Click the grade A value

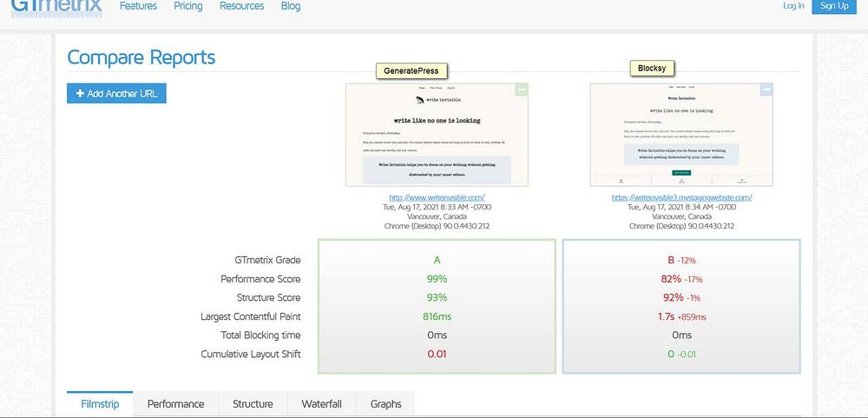[437, 260]
